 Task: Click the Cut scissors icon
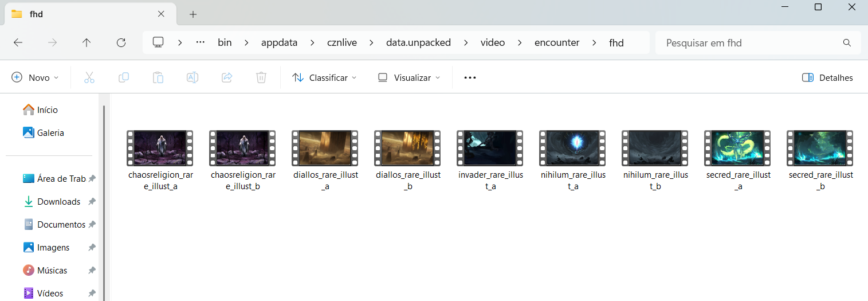click(x=89, y=77)
